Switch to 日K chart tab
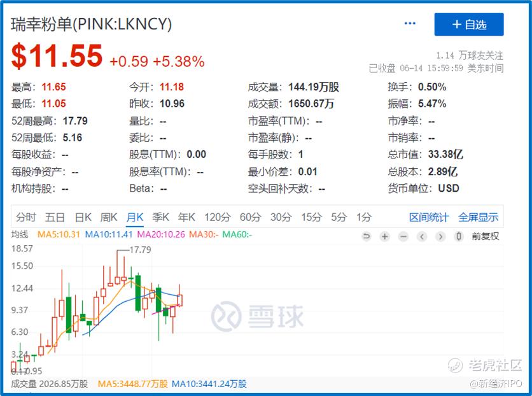The width and height of the screenshot is (532, 396). tap(83, 217)
